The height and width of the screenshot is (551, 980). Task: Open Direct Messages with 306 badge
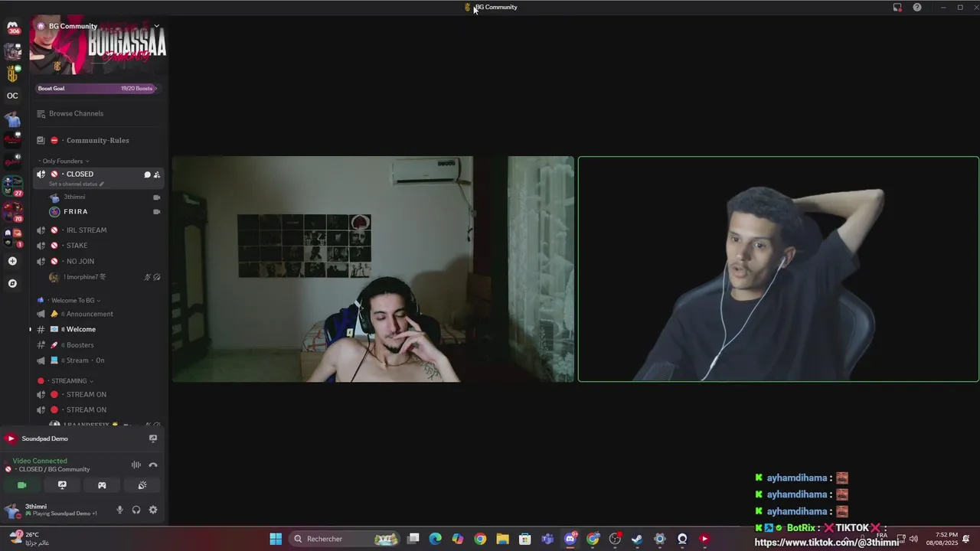coord(12,28)
